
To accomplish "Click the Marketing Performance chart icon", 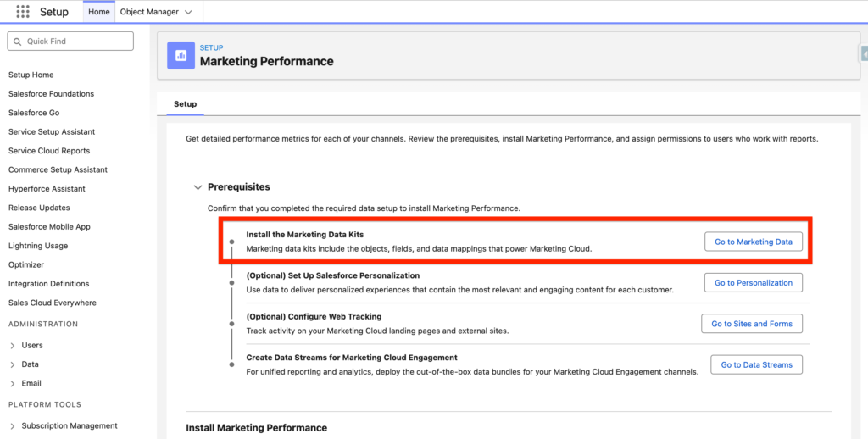I will pyautogui.click(x=181, y=55).
